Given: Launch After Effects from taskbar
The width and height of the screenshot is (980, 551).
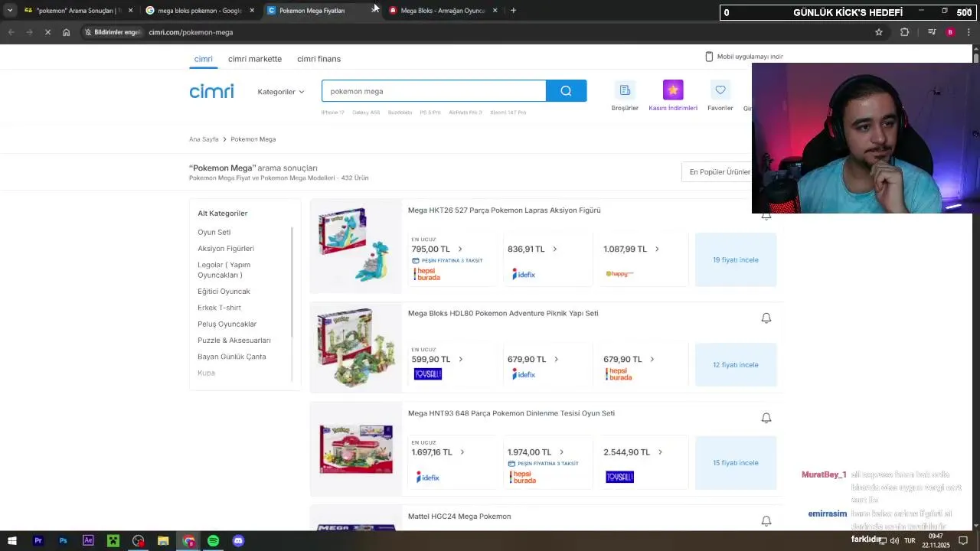Looking at the screenshot, I should click(x=88, y=541).
